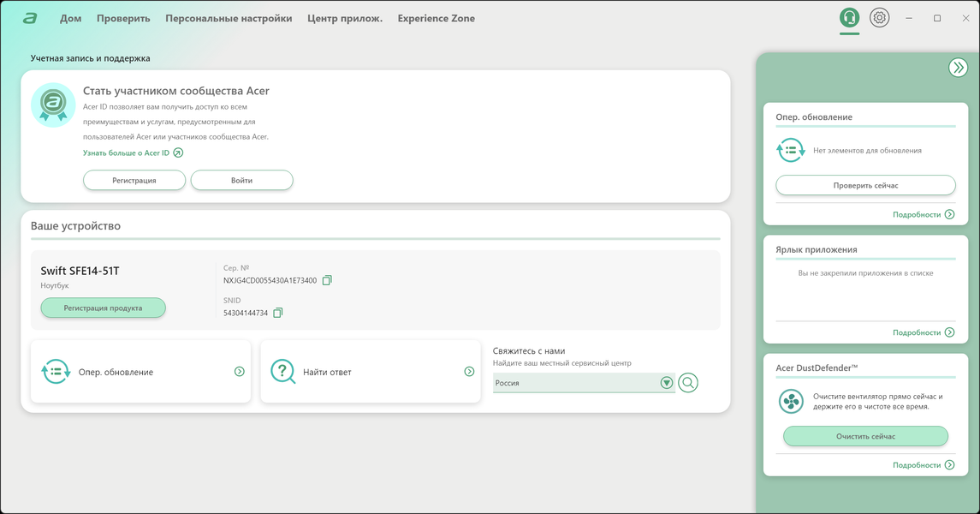980x514 pixels.
Task: Open the Опер. обновление tile
Action: (140, 372)
